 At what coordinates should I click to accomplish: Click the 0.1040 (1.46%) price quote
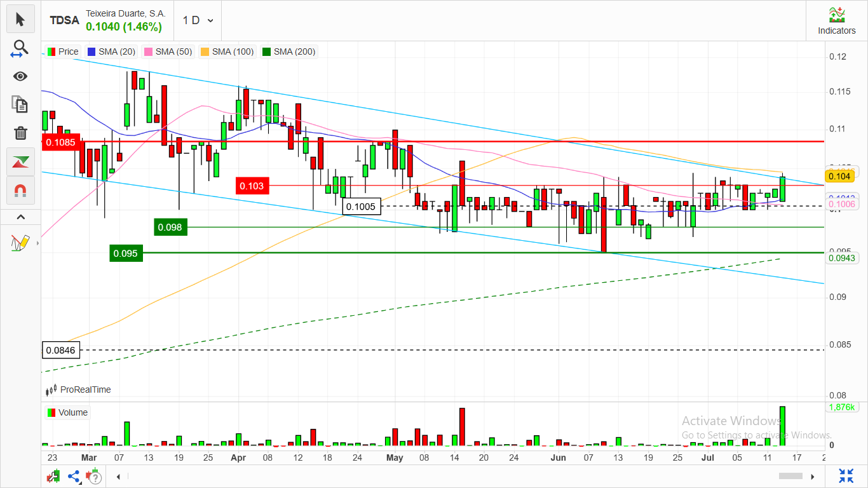click(124, 27)
